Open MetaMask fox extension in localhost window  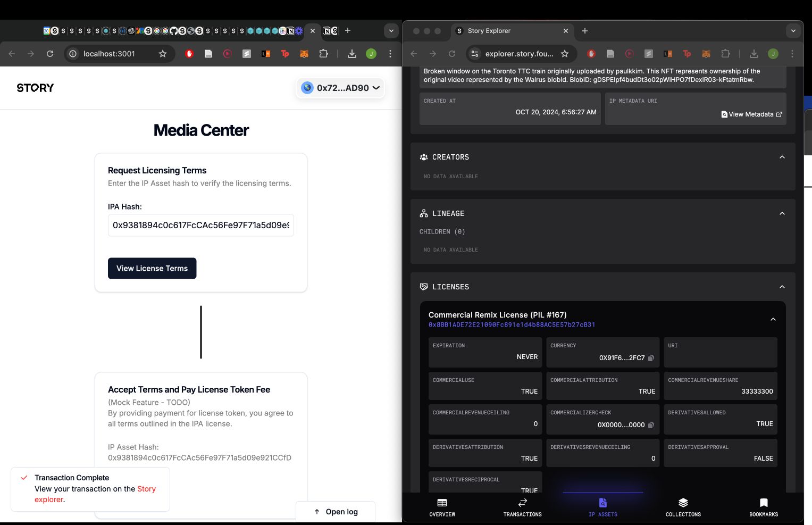(304, 54)
